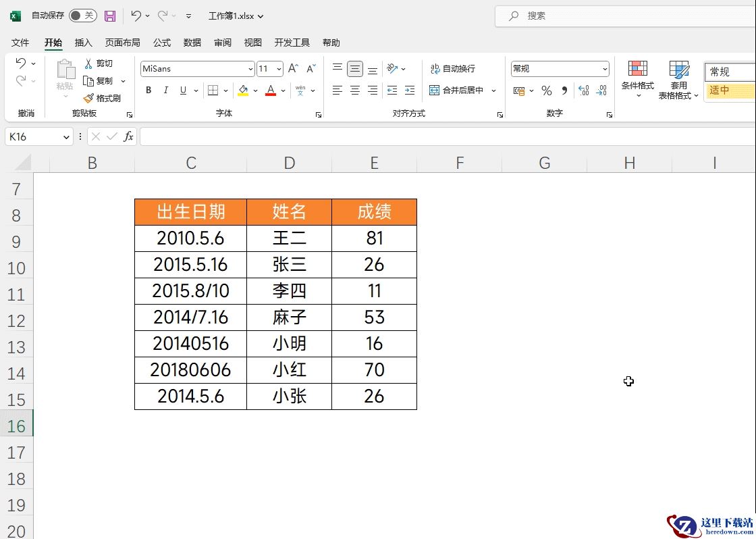Open number format 常规 dropdown

605,69
